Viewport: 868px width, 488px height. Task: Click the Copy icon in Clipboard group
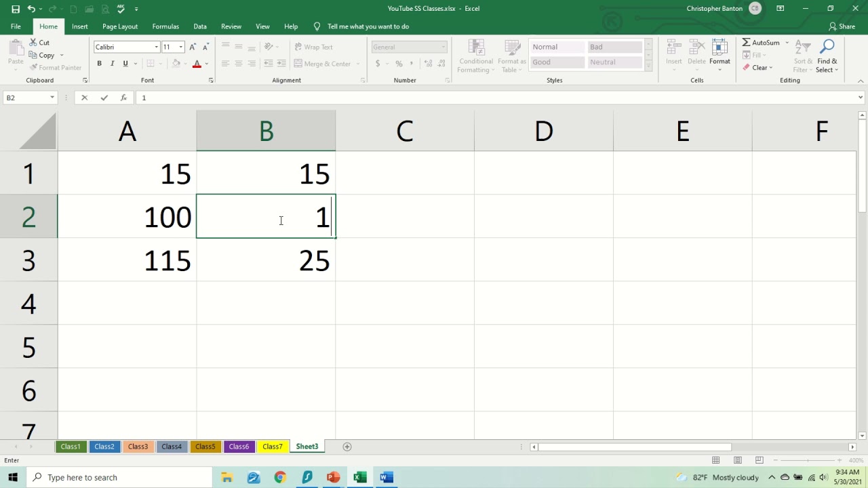tap(33, 56)
